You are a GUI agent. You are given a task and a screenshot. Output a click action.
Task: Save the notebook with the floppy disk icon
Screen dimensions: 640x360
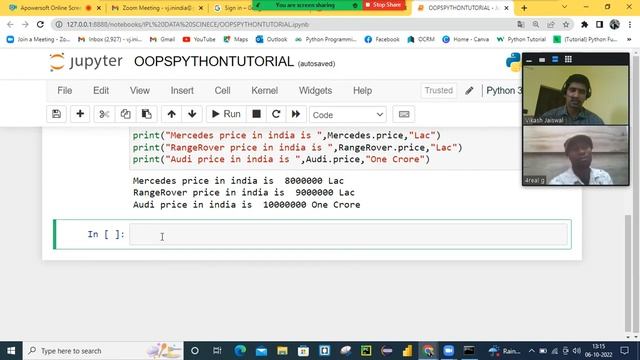(x=56, y=114)
